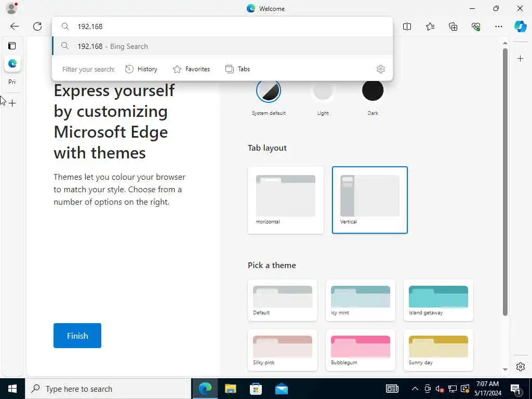Open Settings and more ellipsis menu
The width and height of the screenshot is (532, 399).
point(498,26)
